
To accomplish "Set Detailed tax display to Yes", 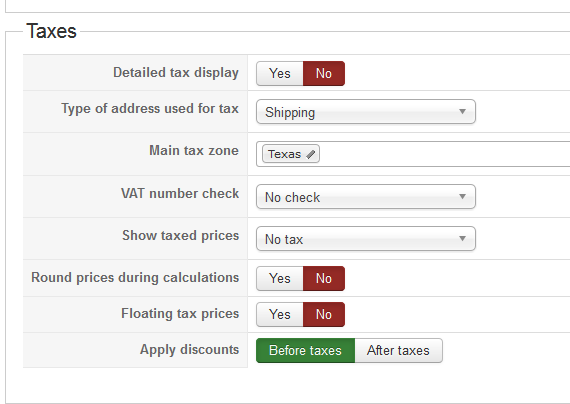I will (x=280, y=73).
